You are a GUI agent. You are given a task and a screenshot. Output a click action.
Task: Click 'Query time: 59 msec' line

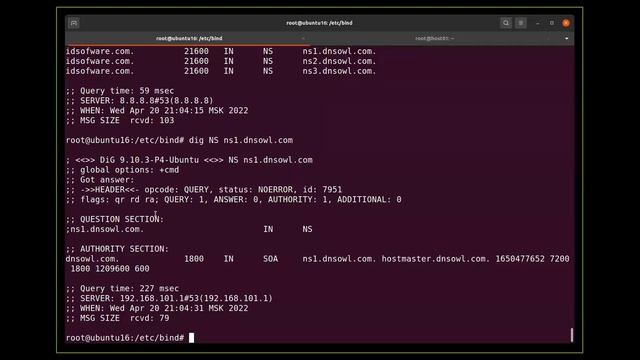click(x=120, y=91)
